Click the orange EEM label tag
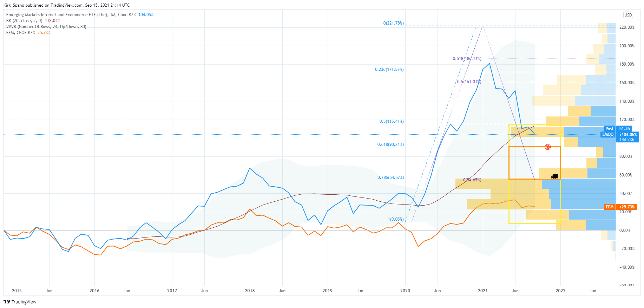The image size is (644, 308). (x=610, y=207)
